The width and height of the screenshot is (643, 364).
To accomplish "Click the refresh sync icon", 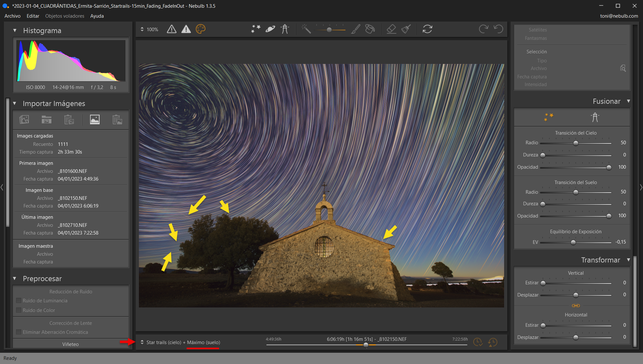I will [427, 29].
